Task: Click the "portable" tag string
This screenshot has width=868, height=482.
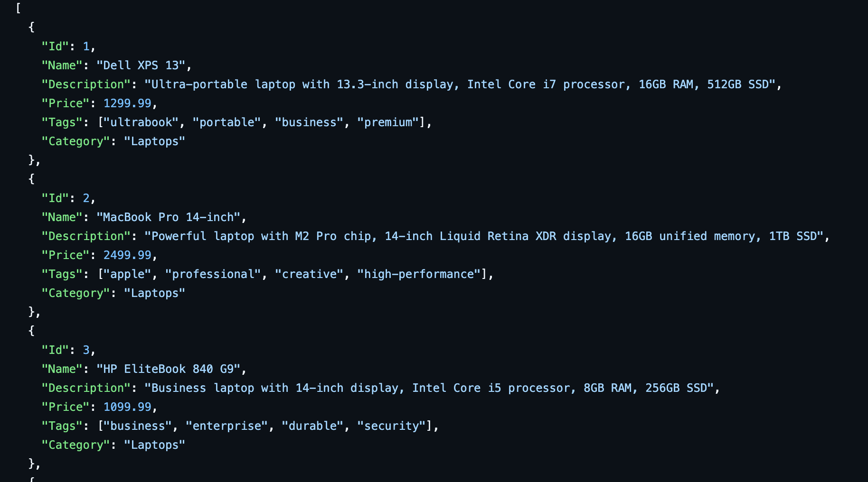Action: [226, 122]
